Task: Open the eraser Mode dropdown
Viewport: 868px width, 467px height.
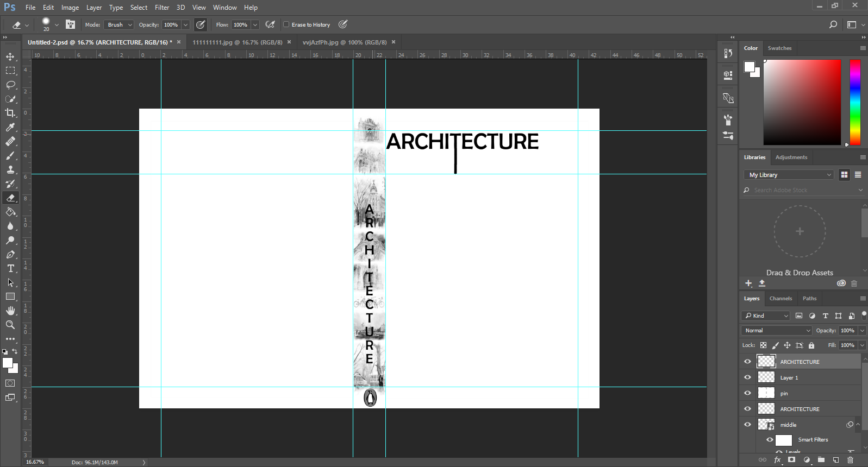Action: coord(119,24)
